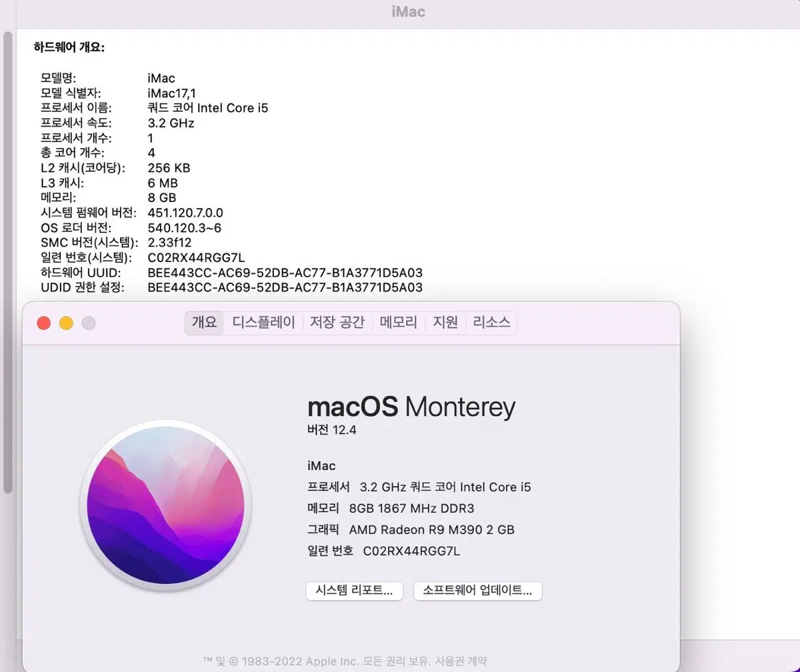Open the 사용권 계약 link
The image size is (800, 672).
pos(461,661)
